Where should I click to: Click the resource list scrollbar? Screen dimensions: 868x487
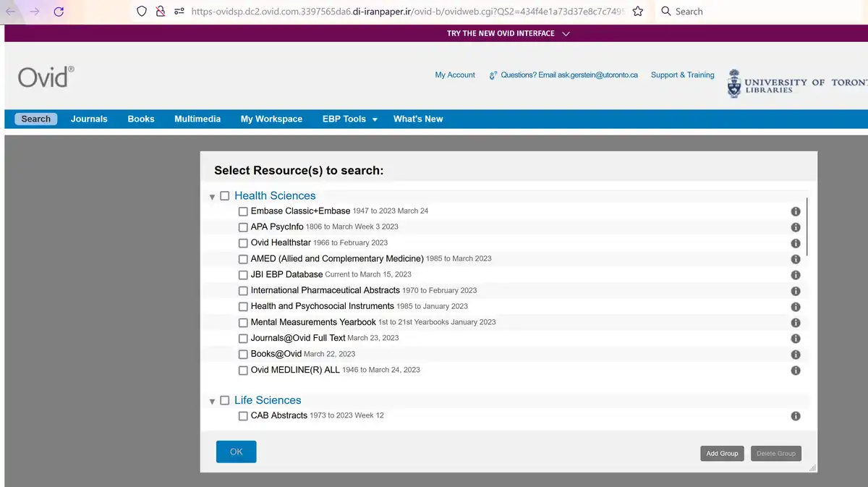[x=807, y=226]
